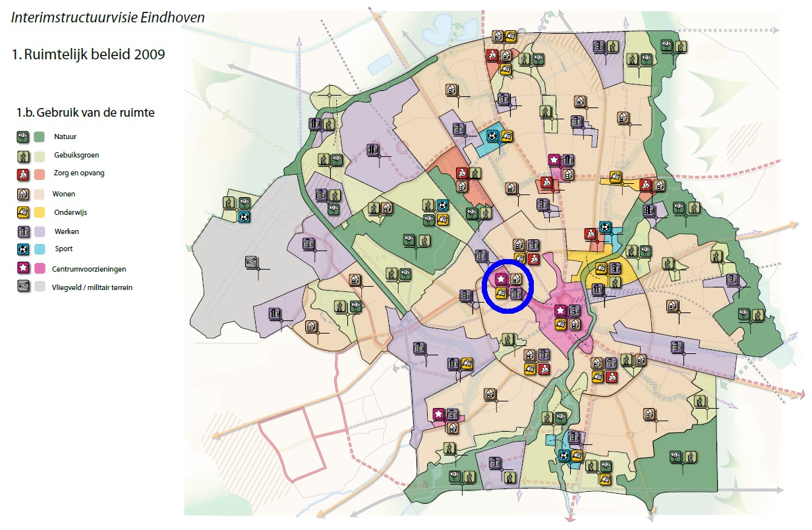This screenshot has height=530, width=812.
Task: Select the cyan Sport color swatch
Action: 39,249
